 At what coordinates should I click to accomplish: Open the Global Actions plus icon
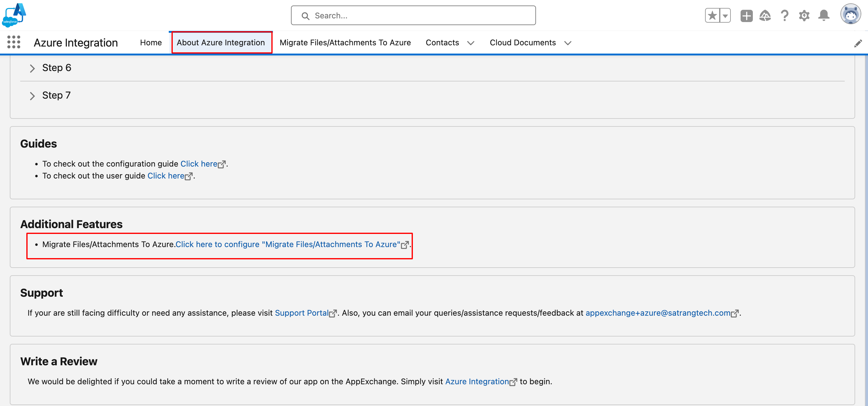[x=746, y=16]
